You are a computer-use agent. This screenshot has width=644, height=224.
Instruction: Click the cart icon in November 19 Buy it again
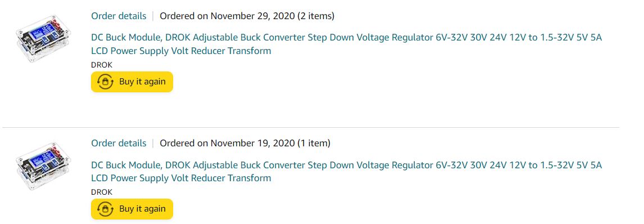pyautogui.click(x=106, y=209)
